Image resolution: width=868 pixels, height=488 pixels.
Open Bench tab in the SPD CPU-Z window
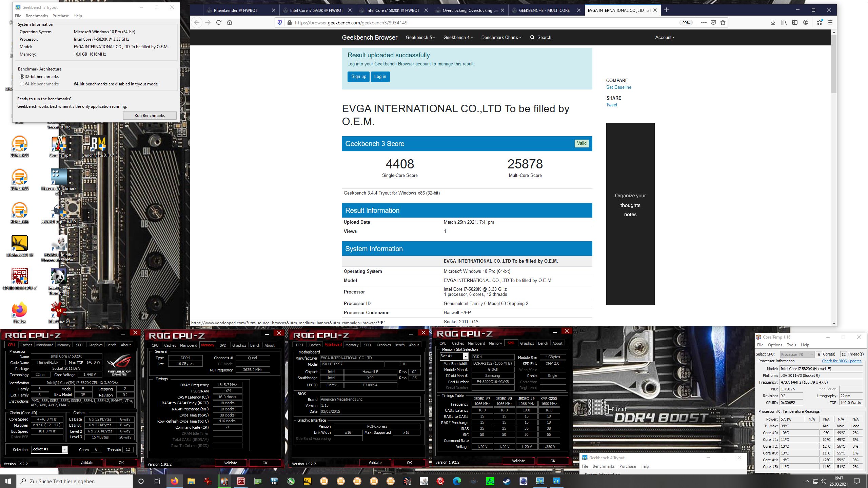pyautogui.click(x=543, y=343)
